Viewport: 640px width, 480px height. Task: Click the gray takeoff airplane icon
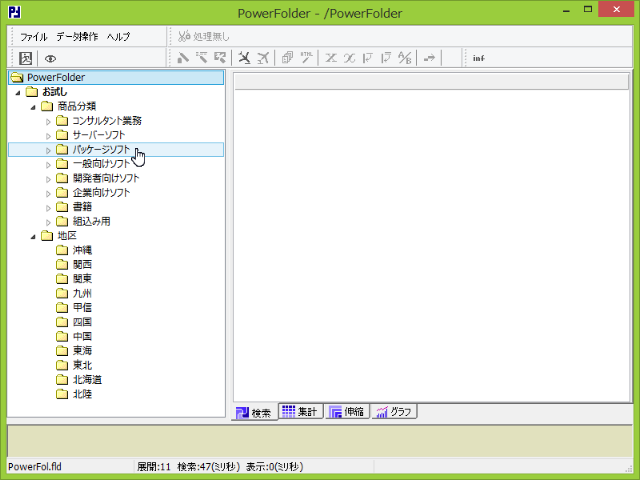click(x=263, y=58)
